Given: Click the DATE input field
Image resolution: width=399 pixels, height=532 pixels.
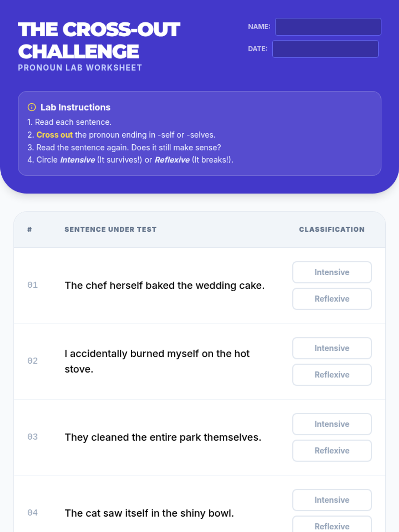Looking at the screenshot, I should (x=325, y=49).
